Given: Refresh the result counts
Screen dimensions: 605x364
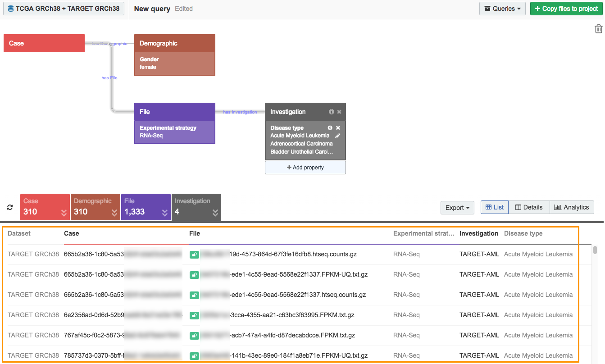Looking at the screenshot, I should pyautogui.click(x=10, y=207).
